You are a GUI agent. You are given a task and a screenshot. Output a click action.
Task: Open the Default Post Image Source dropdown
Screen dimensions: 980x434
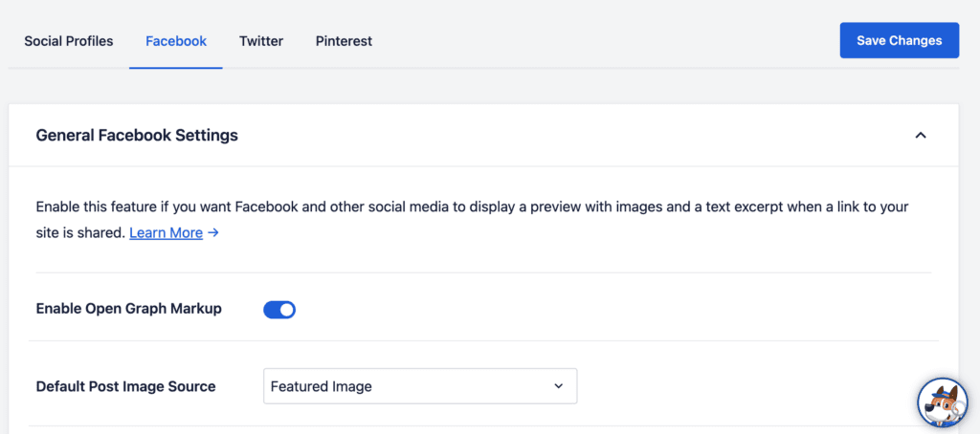420,386
